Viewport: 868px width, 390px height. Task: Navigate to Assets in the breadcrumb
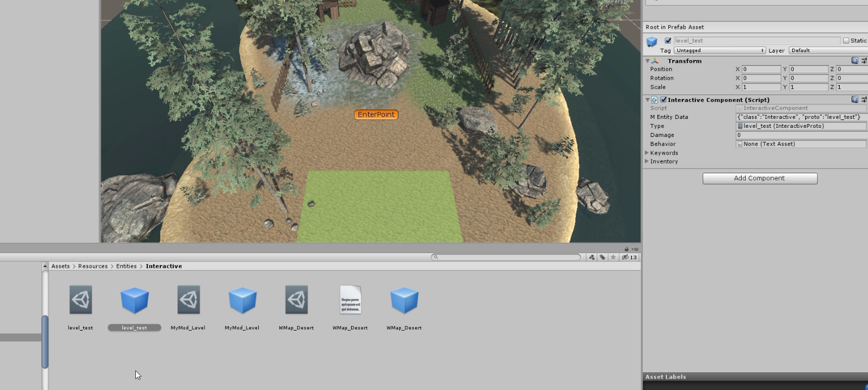[x=61, y=266]
